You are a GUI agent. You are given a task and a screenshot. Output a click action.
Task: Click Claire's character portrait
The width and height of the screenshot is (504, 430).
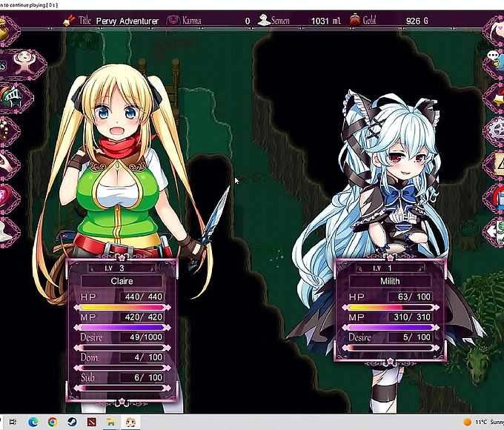122,161
